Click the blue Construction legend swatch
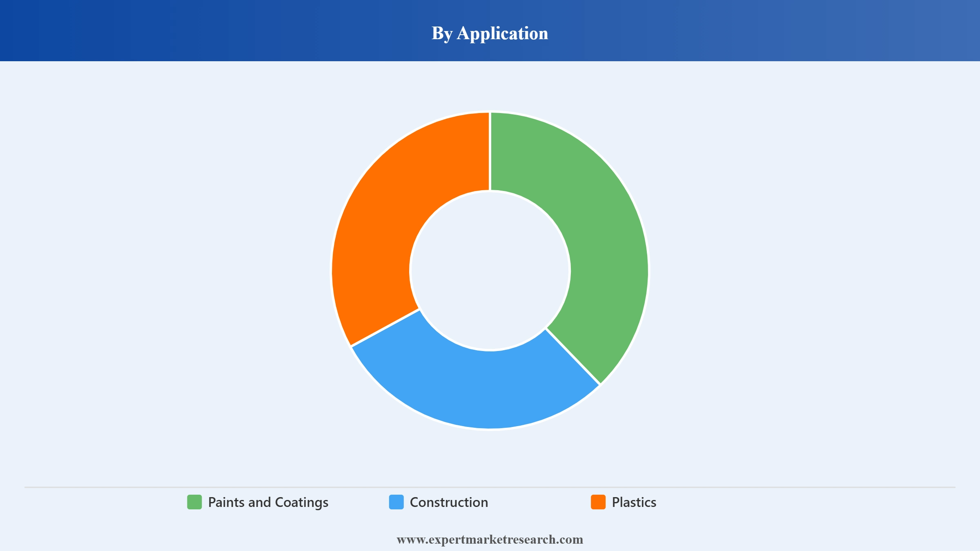This screenshot has width=980, height=551. point(396,502)
